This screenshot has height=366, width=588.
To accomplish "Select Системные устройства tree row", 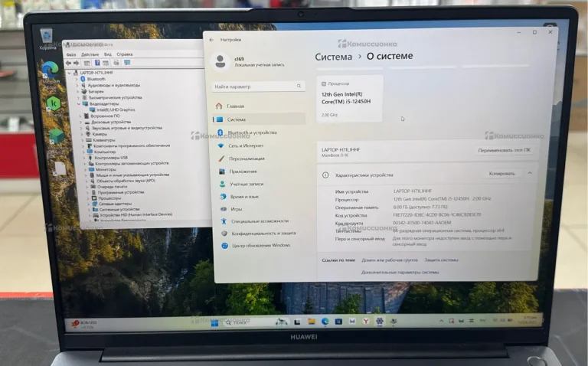I will point(116,209).
